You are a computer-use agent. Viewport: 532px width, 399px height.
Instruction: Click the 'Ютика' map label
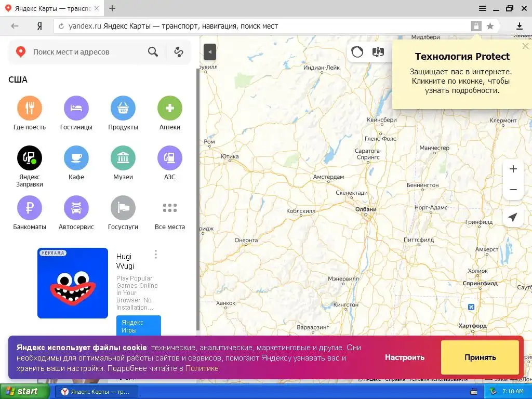click(230, 156)
